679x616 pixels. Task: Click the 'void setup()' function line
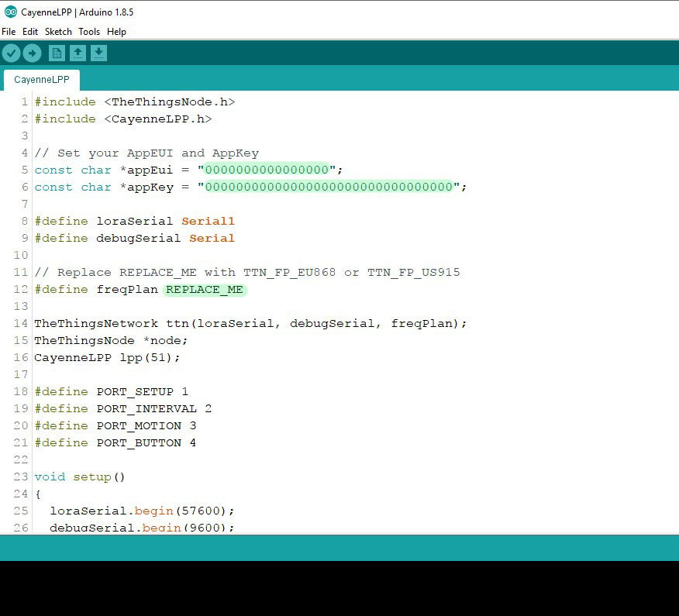point(80,477)
